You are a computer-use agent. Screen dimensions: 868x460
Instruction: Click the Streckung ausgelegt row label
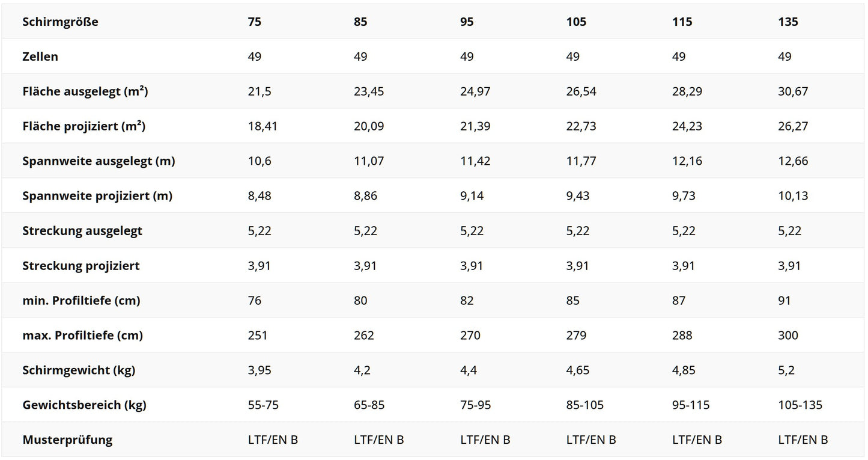click(x=82, y=232)
